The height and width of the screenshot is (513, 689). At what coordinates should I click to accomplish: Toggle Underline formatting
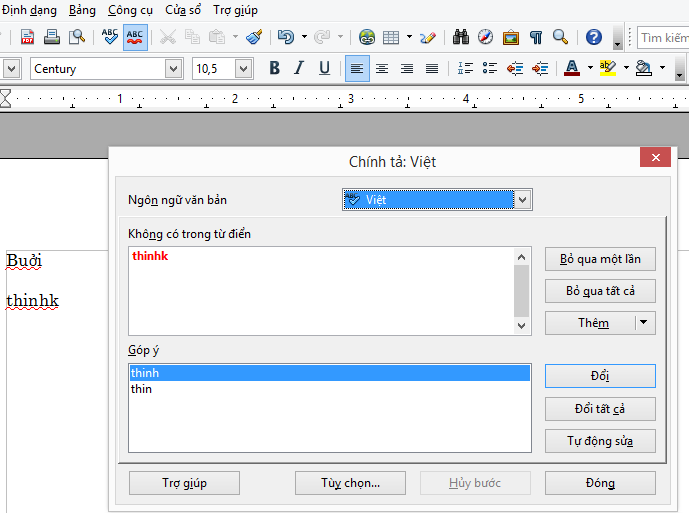(324, 68)
